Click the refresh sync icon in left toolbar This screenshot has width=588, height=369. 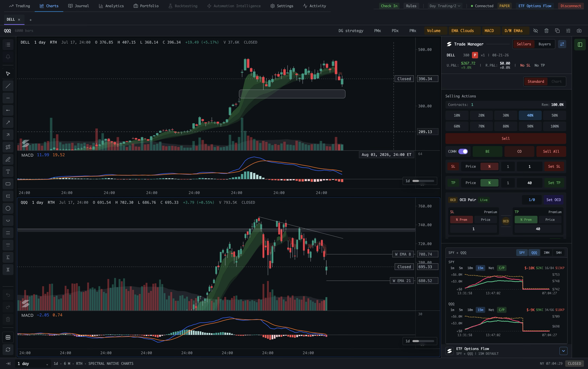[8, 349]
